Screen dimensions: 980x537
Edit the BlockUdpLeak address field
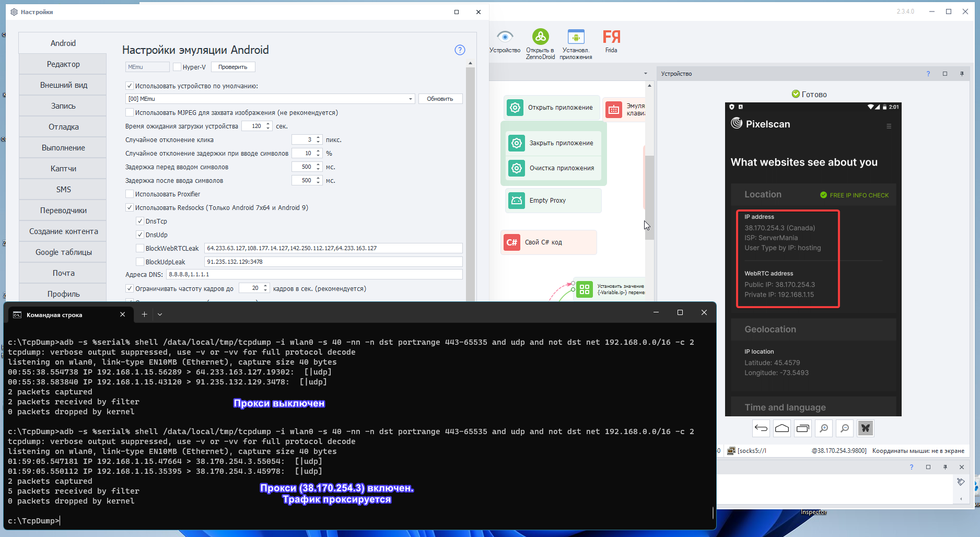click(333, 262)
